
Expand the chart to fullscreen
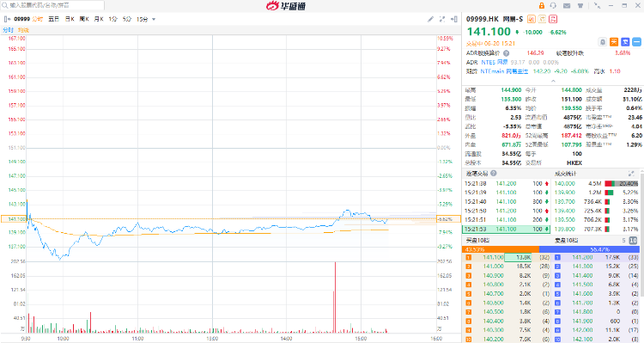(442, 19)
